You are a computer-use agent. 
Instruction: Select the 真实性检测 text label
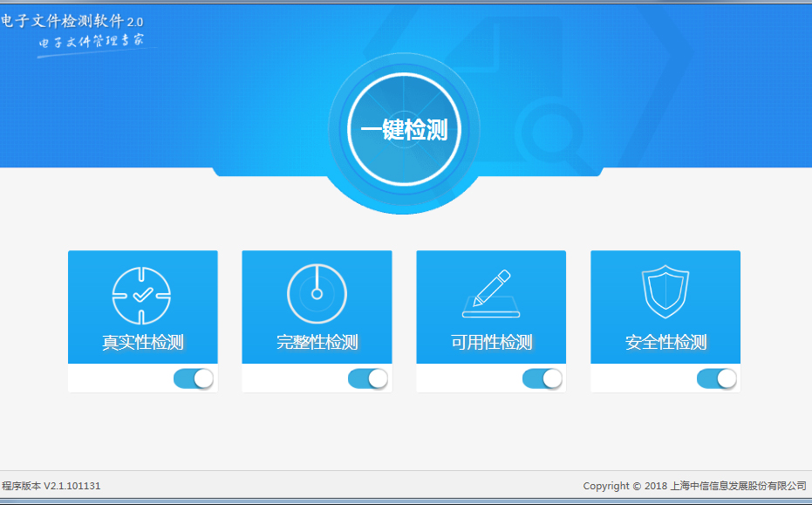(142, 343)
